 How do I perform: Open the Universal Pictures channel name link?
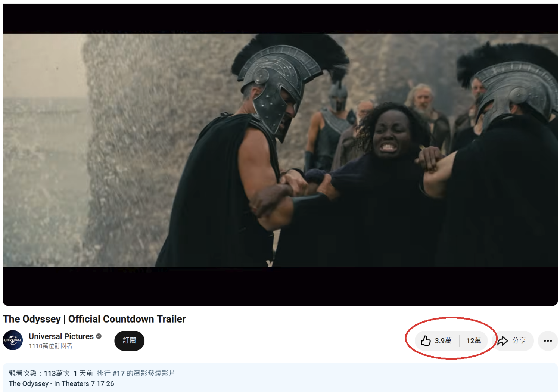coord(61,336)
